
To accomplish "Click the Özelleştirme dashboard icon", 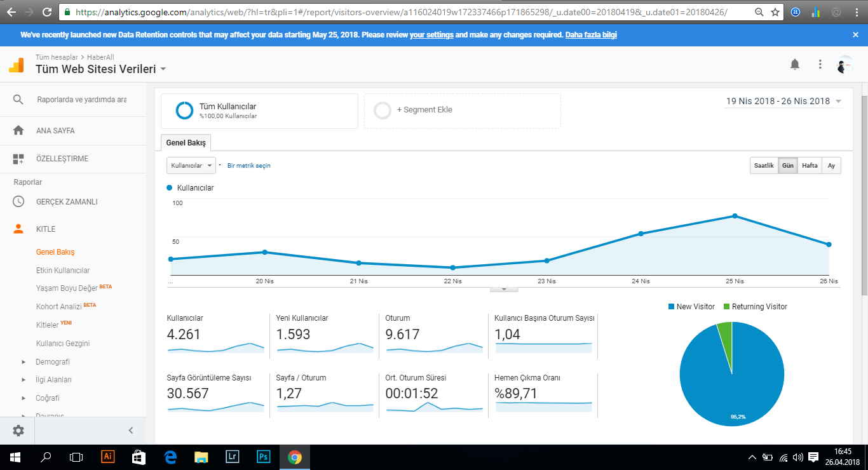I will (x=18, y=158).
